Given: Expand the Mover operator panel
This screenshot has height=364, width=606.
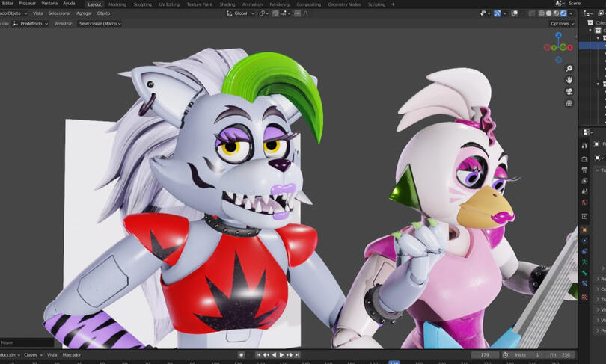Looking at the screenshot, I should point(27,342).
